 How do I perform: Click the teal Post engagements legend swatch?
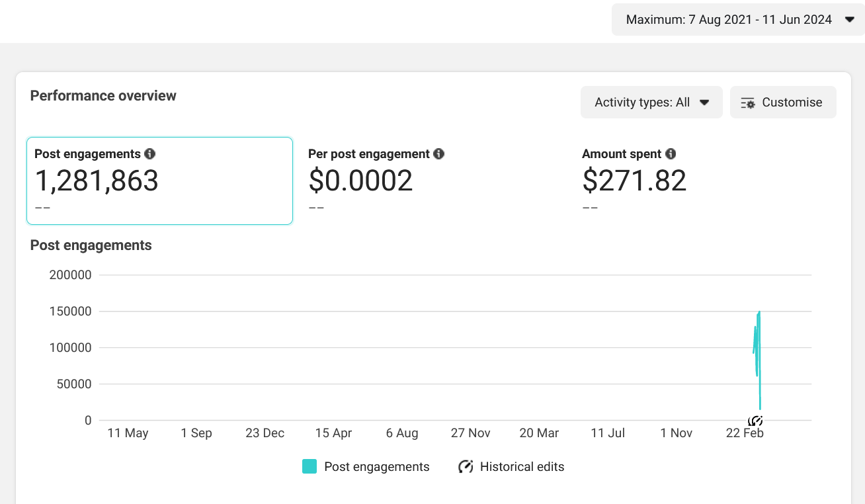point(309,467)
